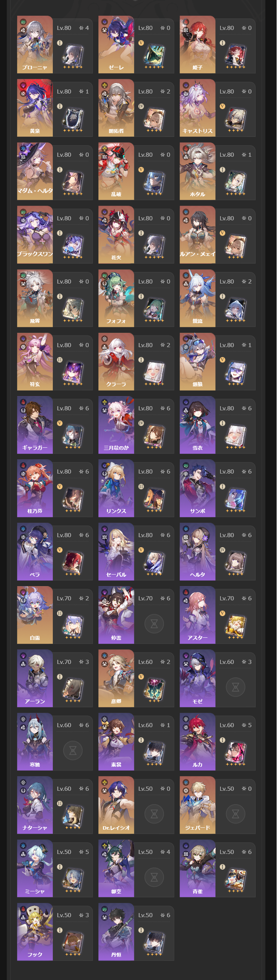Click the superimposition V badge on ゼーレ's card
Screen dimensions: 277x980
[141, 43]
